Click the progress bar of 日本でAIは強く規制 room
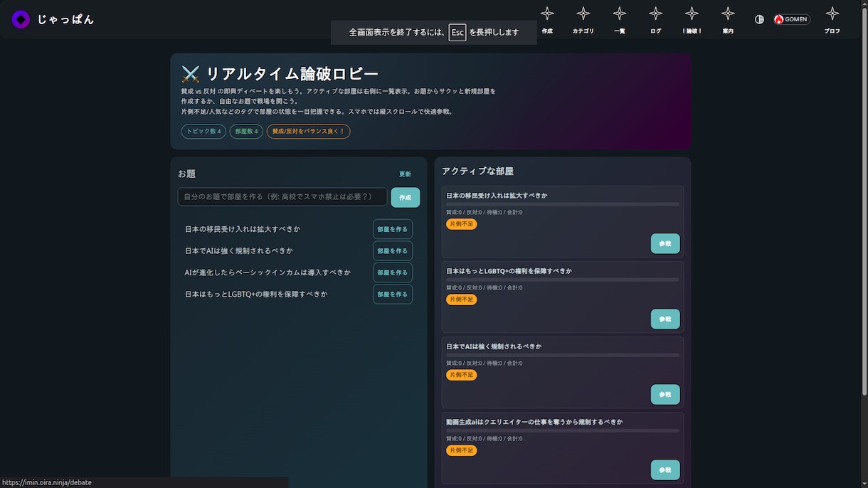This screenshot has height=488, width=868. (563, 355)
